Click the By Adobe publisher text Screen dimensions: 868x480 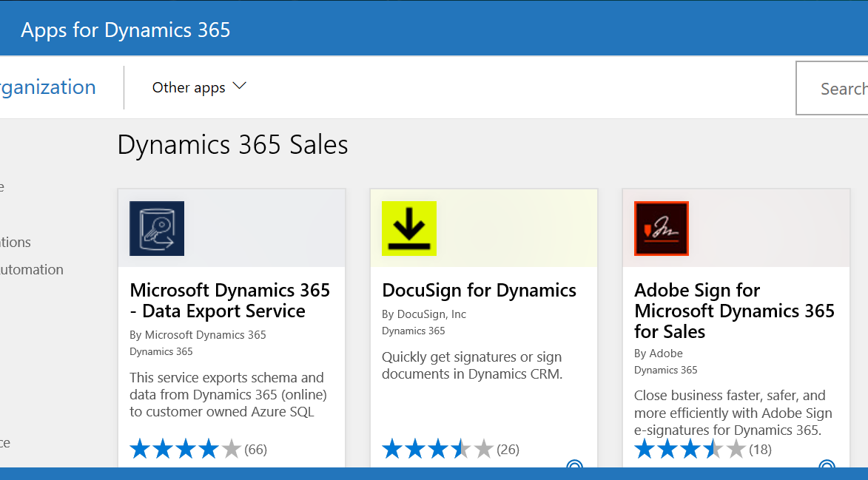coord(659,353)
